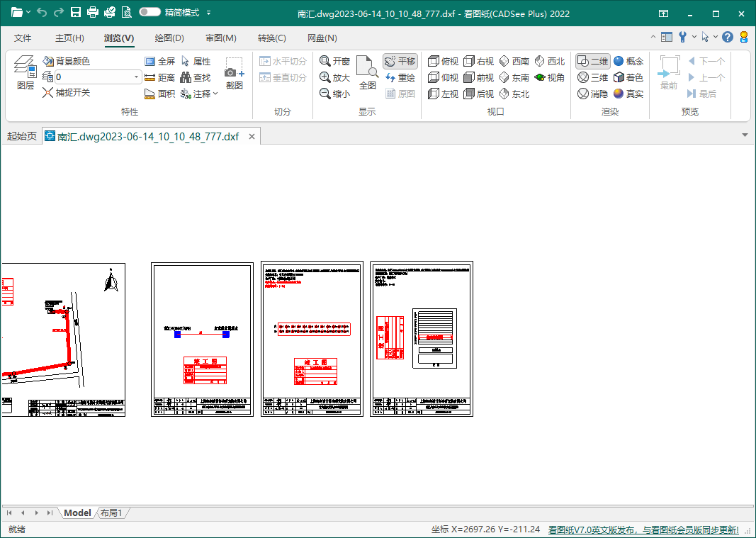Switch to 仰视 bottom view
The width and height of the screenshot is (756, 538).
[443, 78]
